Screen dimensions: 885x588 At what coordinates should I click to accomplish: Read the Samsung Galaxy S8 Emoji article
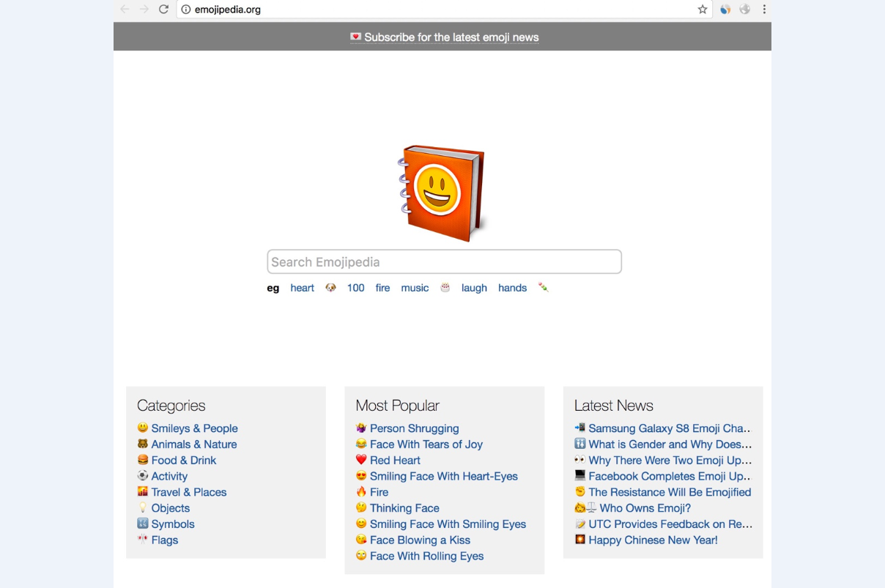[x=670, y=428]
